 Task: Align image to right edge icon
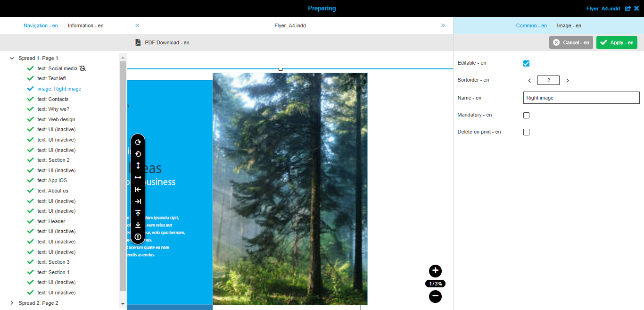coord(138,201)
